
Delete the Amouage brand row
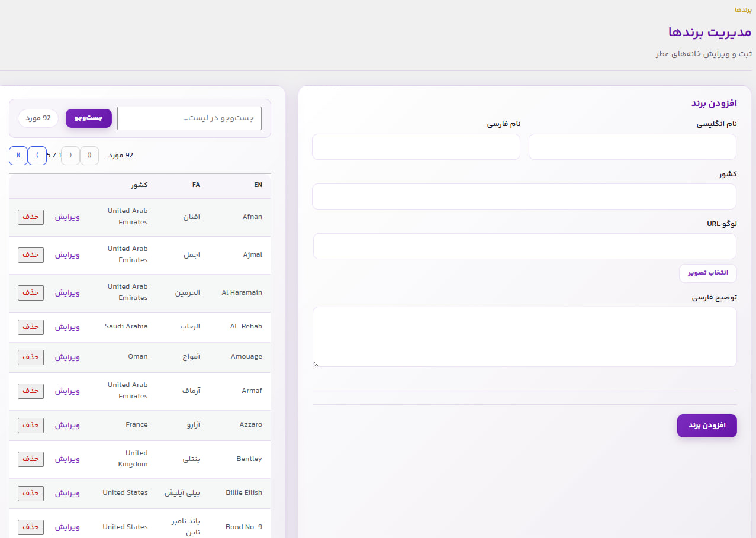coord(31,357)
